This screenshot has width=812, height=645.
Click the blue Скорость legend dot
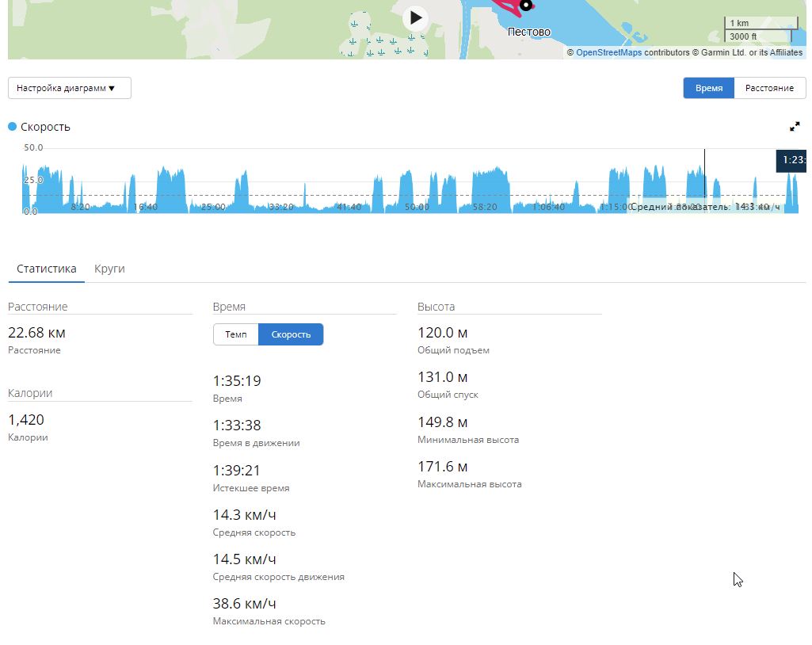click(13, 127)
